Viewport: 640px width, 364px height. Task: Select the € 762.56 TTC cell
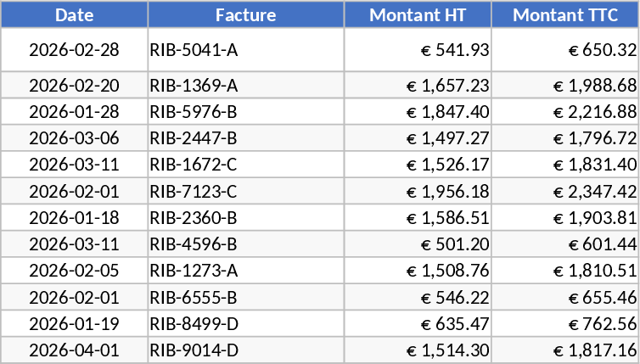pyautogui.click(x=564, y=323)
